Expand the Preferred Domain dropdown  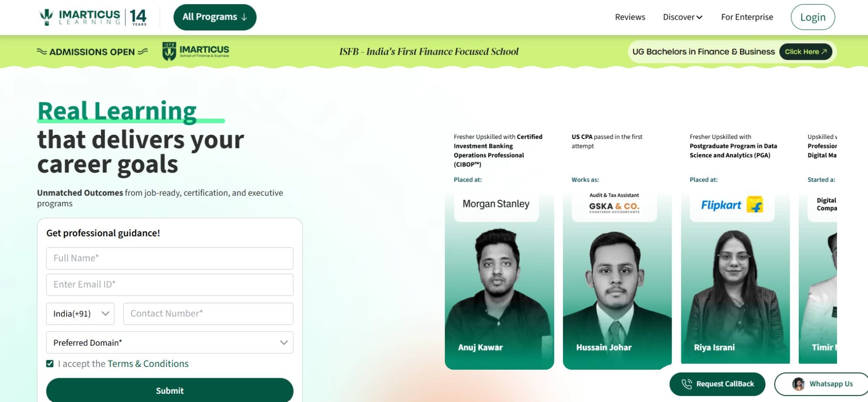point(170,342)
